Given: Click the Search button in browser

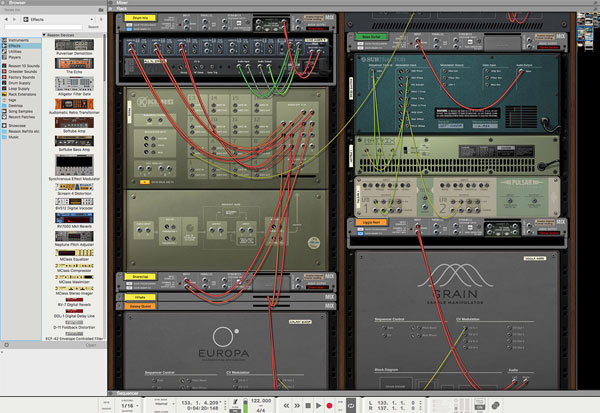Looking at the screenshot, I should click(93, 27).
